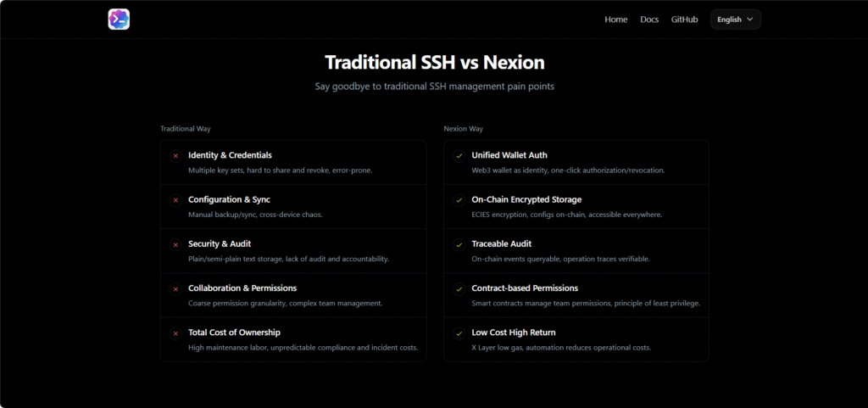Open the English language dropdown
The width and height of the screenshot is (868, 408).
tap(736, 20)
